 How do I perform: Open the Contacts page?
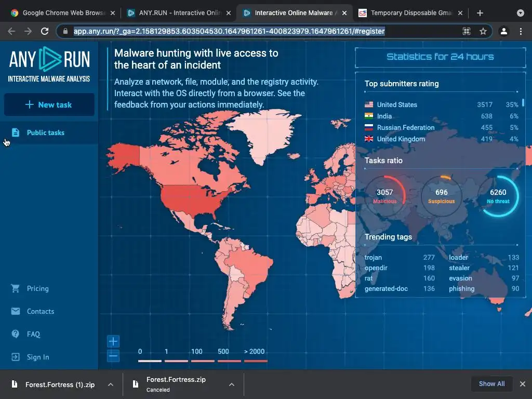click(x=41, y=311)
